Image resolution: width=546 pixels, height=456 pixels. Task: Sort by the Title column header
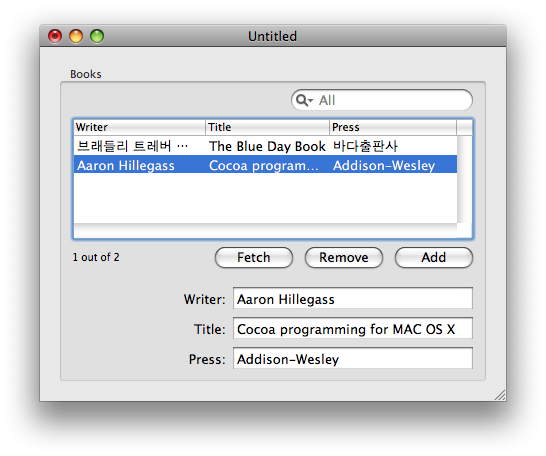267,127
